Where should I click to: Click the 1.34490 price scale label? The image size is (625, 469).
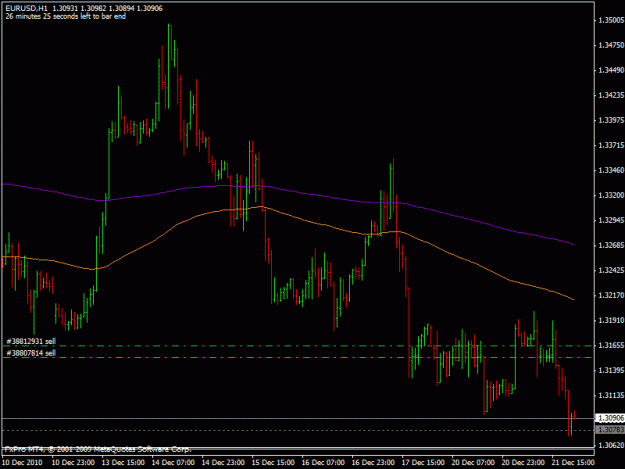click(x=611, y=70)
